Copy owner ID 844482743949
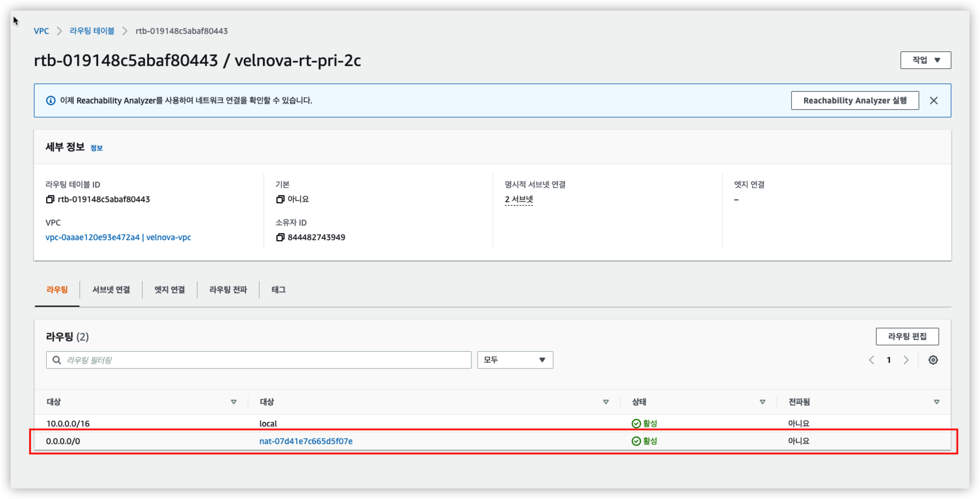 (280, 237)
